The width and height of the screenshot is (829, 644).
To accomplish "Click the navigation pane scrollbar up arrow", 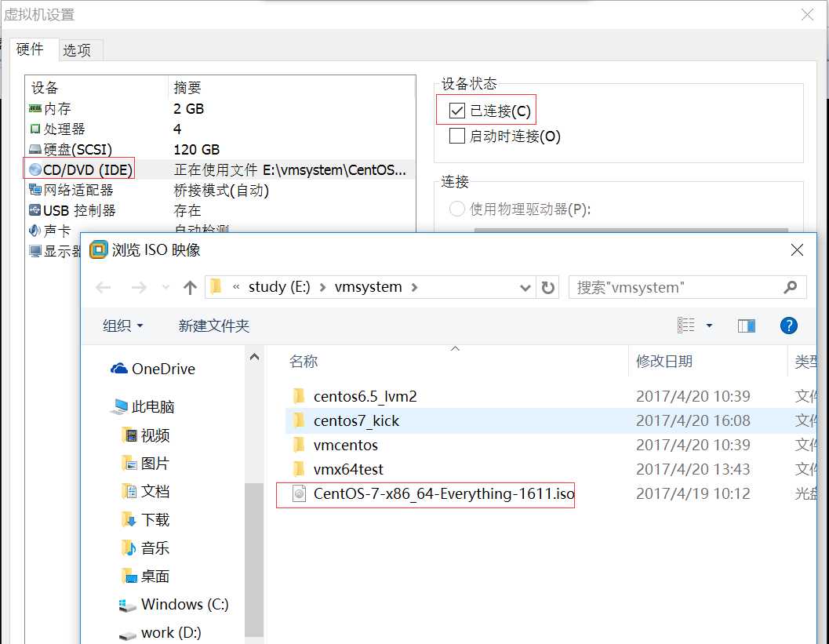I will [254, 357].
